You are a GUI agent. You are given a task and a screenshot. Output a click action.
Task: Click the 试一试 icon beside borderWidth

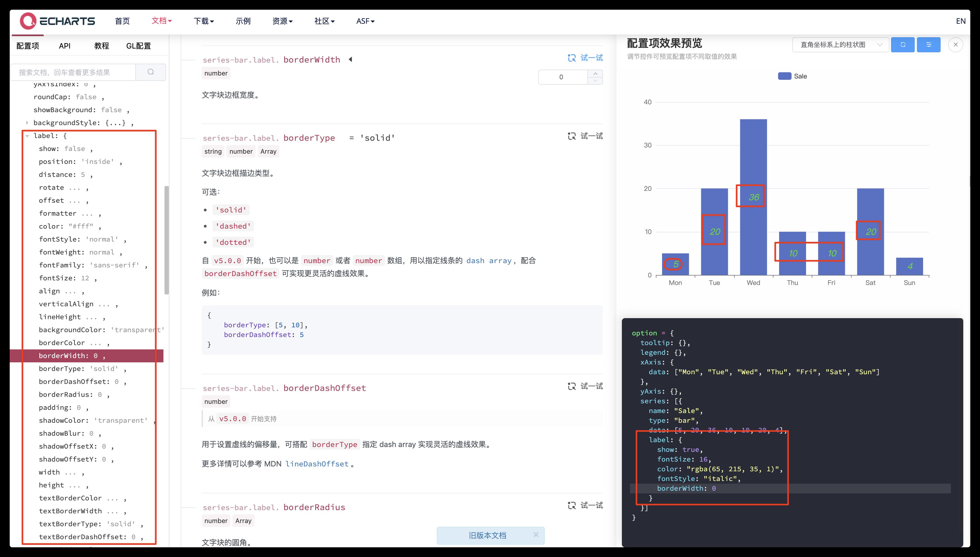[x=572, y=58]
